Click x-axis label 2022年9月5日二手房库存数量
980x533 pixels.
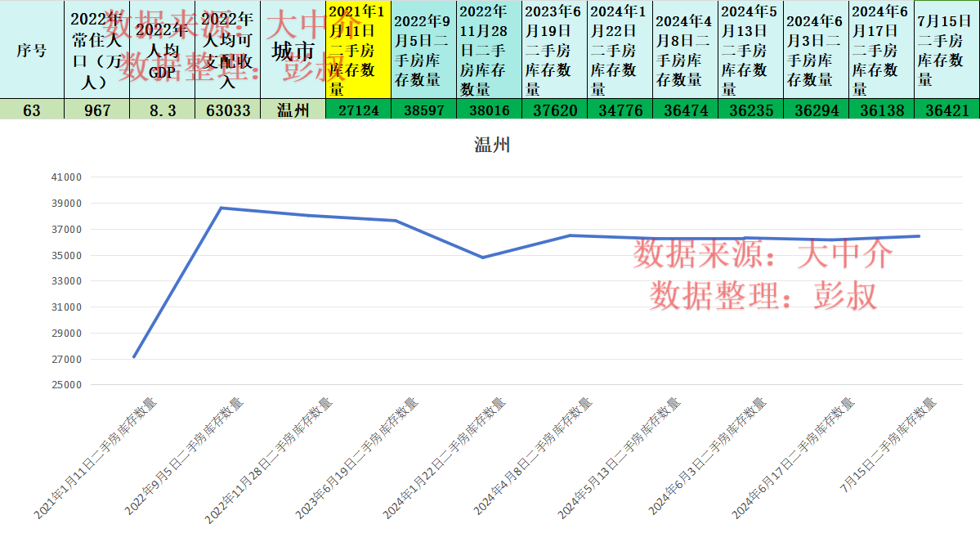pos(183,456)
